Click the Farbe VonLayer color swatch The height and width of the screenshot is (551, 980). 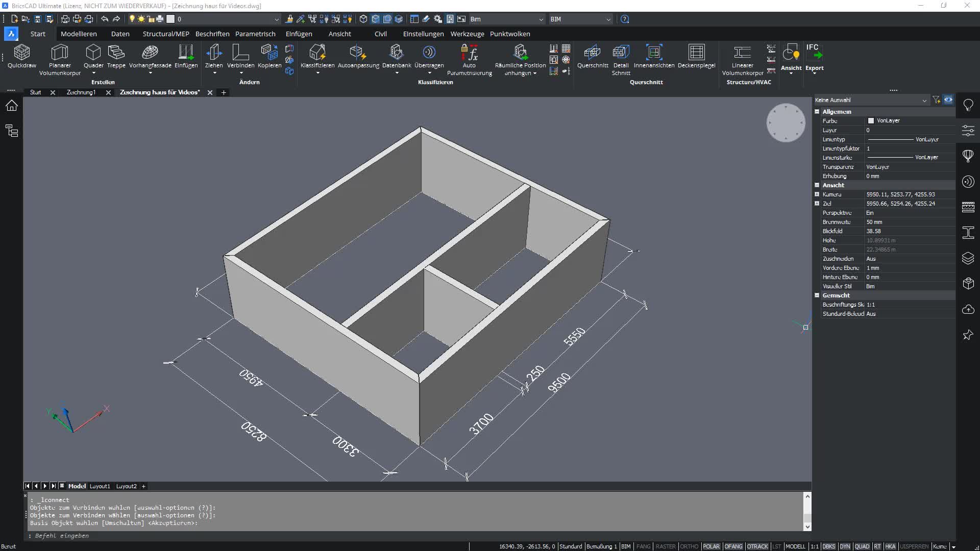click(871, 121)
